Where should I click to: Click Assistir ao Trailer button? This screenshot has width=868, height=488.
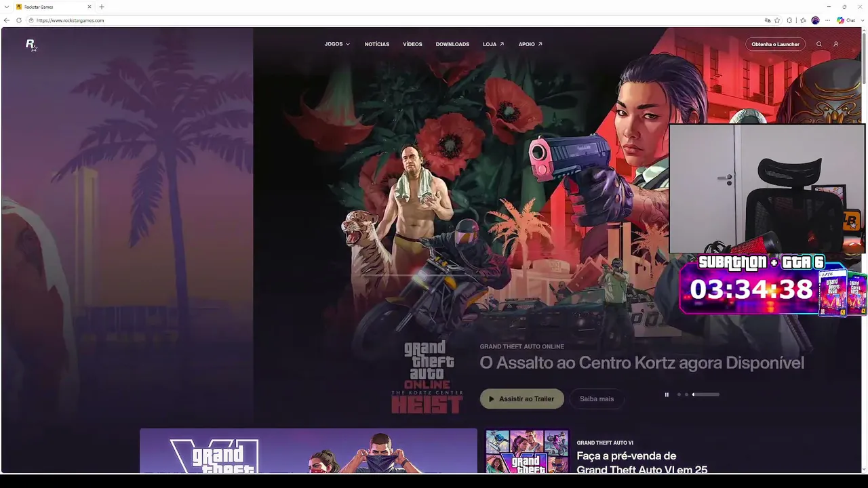tap(521, 399)
